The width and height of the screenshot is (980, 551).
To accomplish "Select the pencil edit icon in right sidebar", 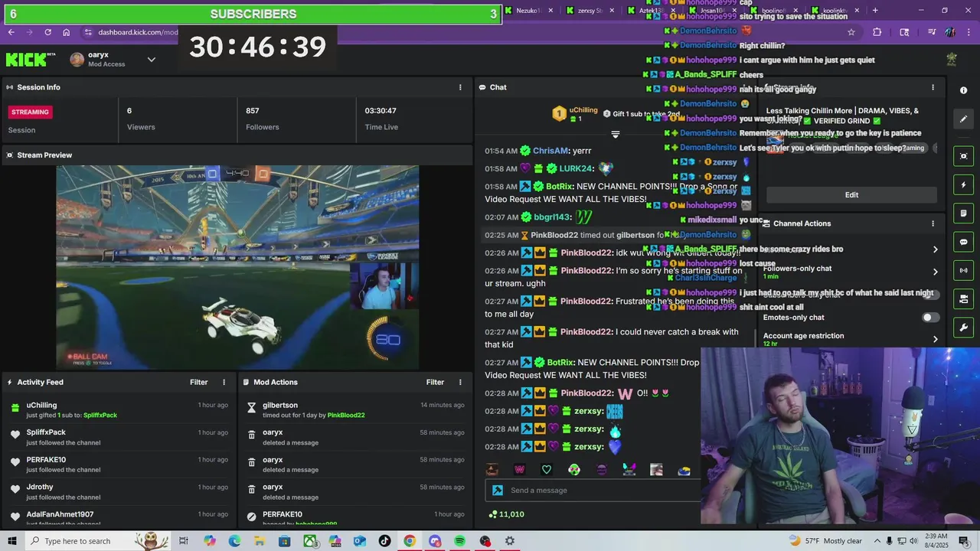I will pyautogui.click(x=963, y=119).
